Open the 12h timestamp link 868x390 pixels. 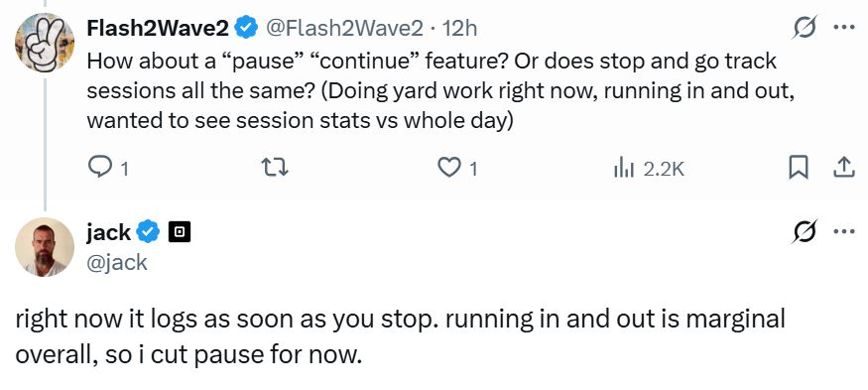point(459,27)
